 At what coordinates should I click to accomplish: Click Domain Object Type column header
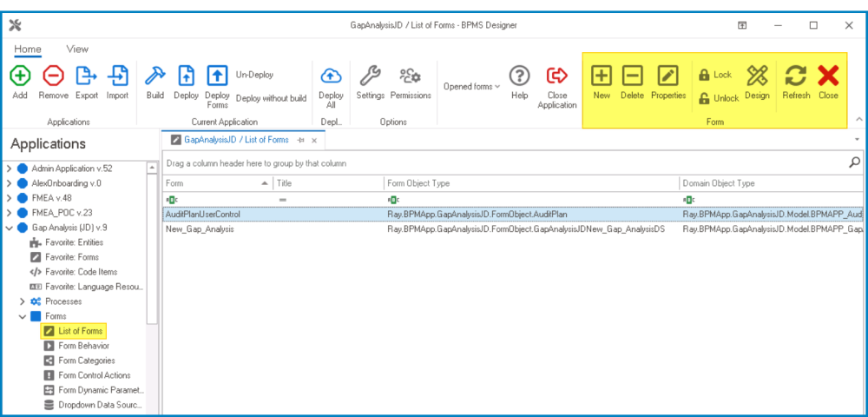771,183
